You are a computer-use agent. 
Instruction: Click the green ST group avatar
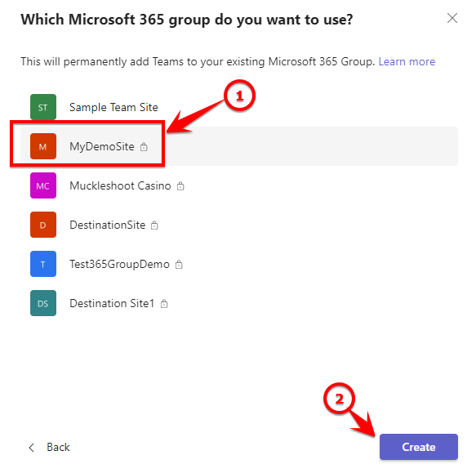click(x=43, y=107)
